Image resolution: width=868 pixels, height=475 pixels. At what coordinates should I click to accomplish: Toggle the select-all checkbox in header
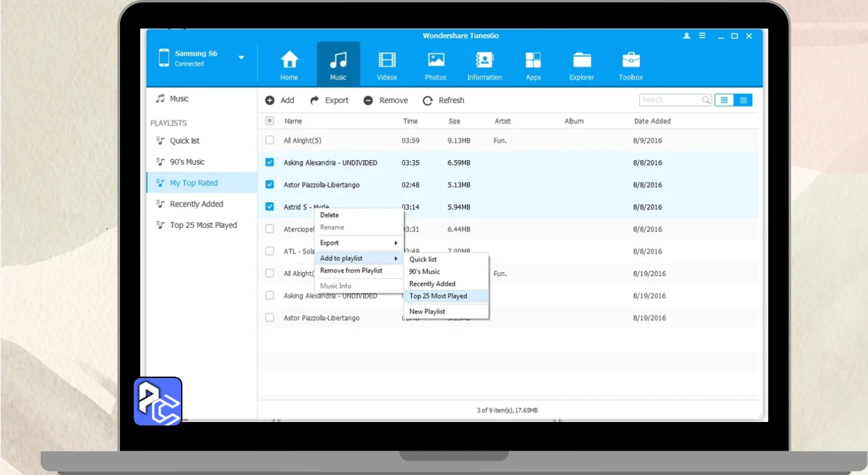(x=270, y=121)
